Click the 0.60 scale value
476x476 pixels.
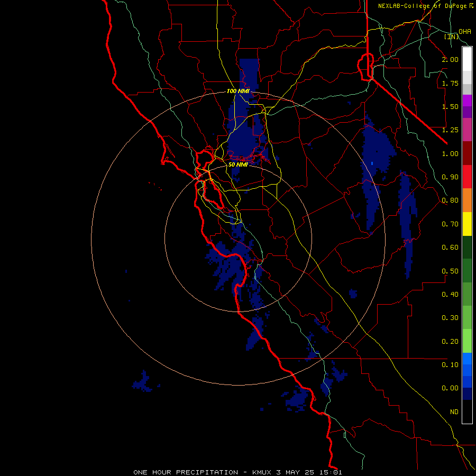point(450,248)
